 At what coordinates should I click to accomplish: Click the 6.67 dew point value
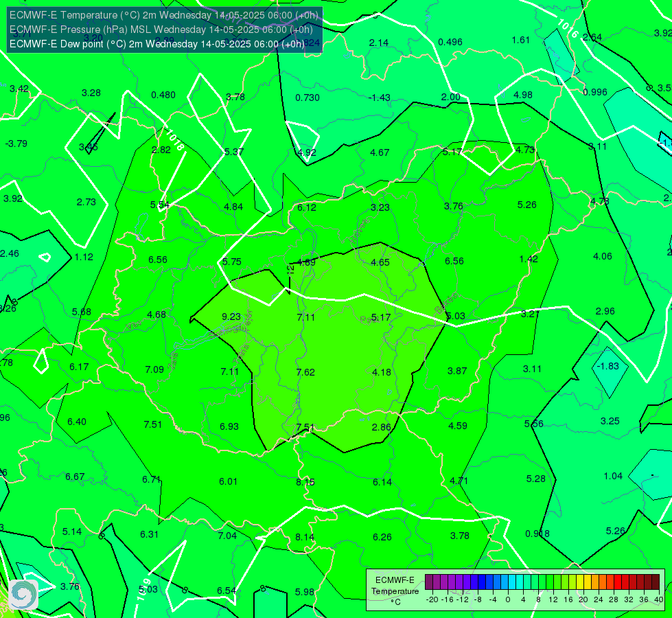(x=75, y=477)
